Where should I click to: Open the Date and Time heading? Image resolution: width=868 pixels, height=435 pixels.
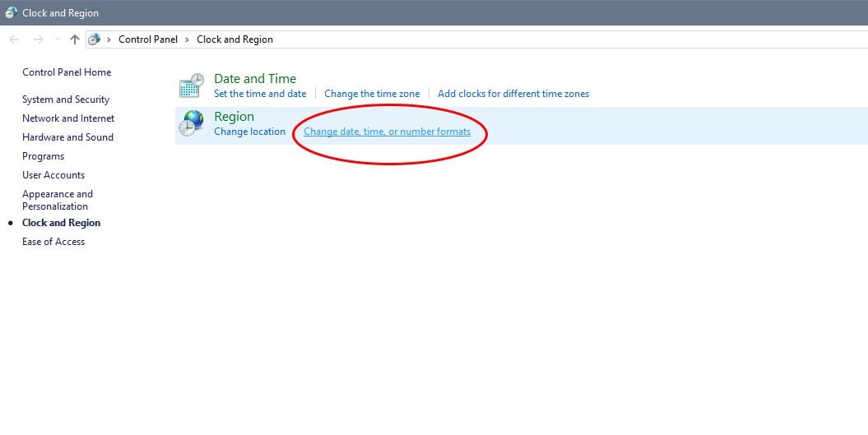pyautogui.click(x=255, y=79)
